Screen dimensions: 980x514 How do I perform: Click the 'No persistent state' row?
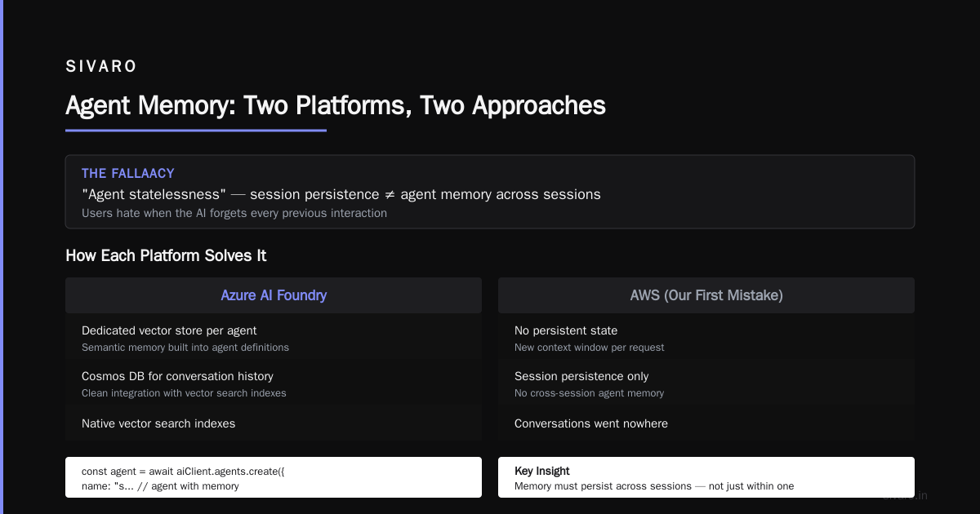[x=706, y=338]
